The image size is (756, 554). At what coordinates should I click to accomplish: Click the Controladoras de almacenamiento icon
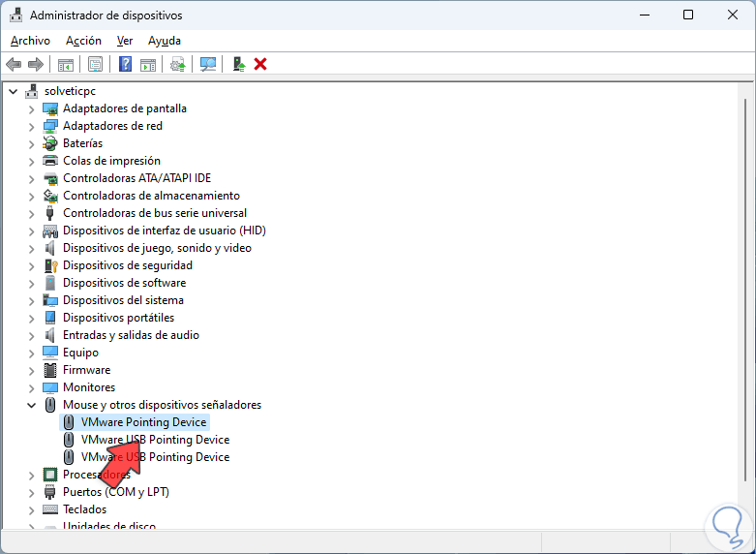pos(50,196)
